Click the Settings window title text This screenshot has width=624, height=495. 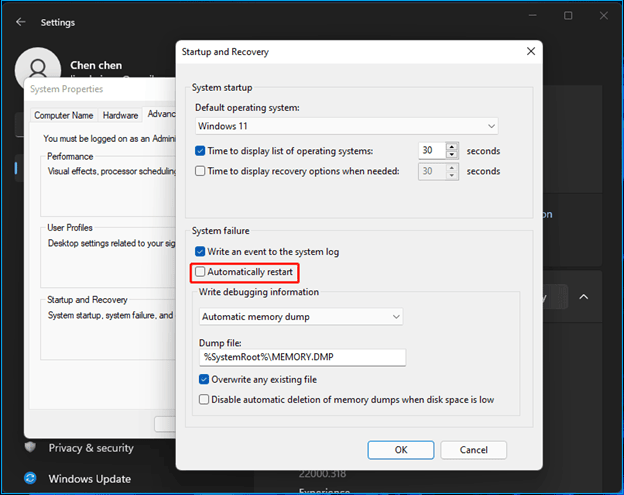(58, 22)
